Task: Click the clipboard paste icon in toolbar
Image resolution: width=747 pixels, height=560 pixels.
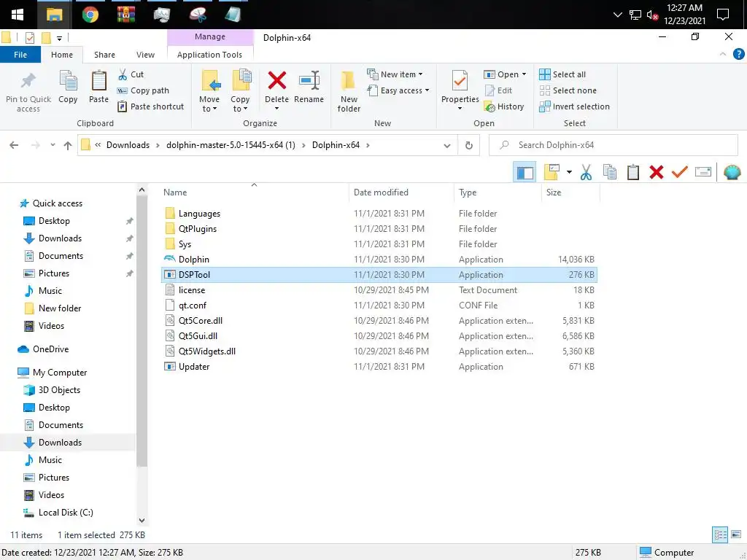Action: tap(633, 172)
